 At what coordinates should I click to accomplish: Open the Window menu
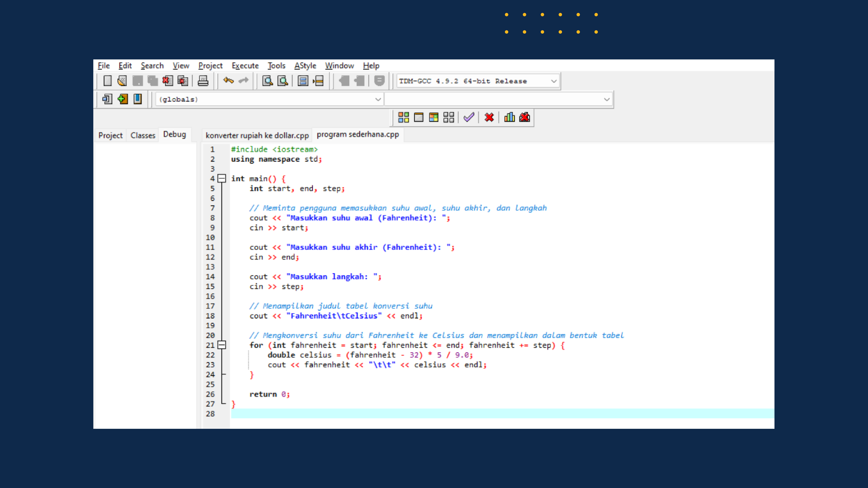point(339,66)
